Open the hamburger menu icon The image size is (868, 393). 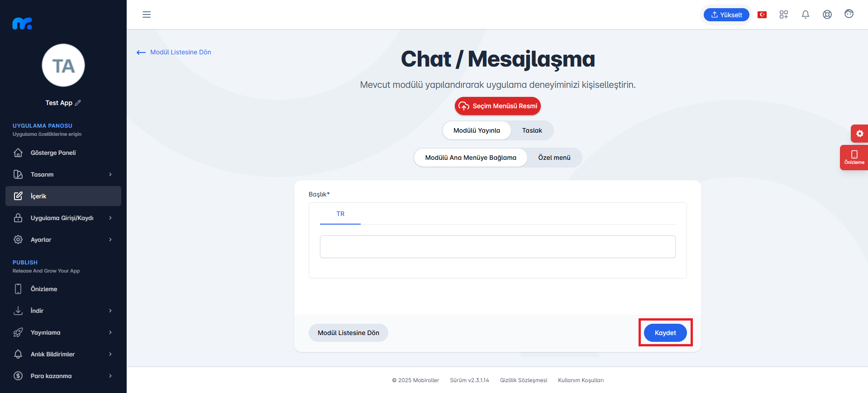[147, 14]
